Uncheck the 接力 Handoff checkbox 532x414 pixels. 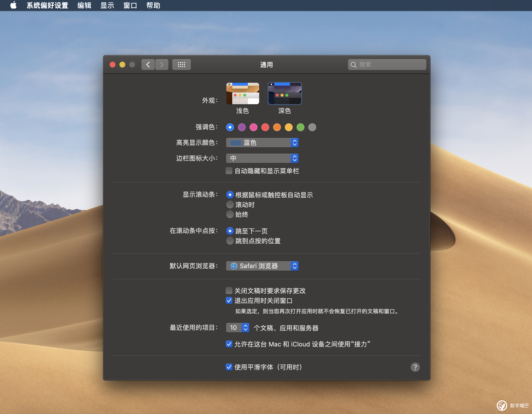coord(229,344)
